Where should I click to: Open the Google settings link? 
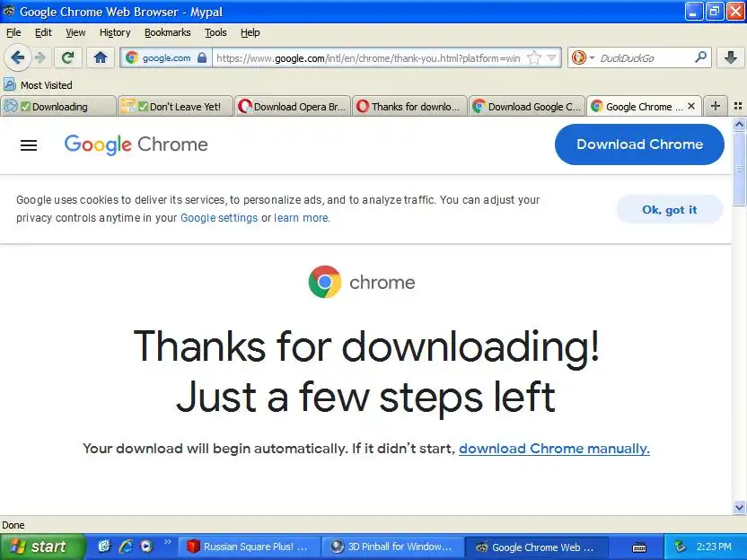point(219,218)
